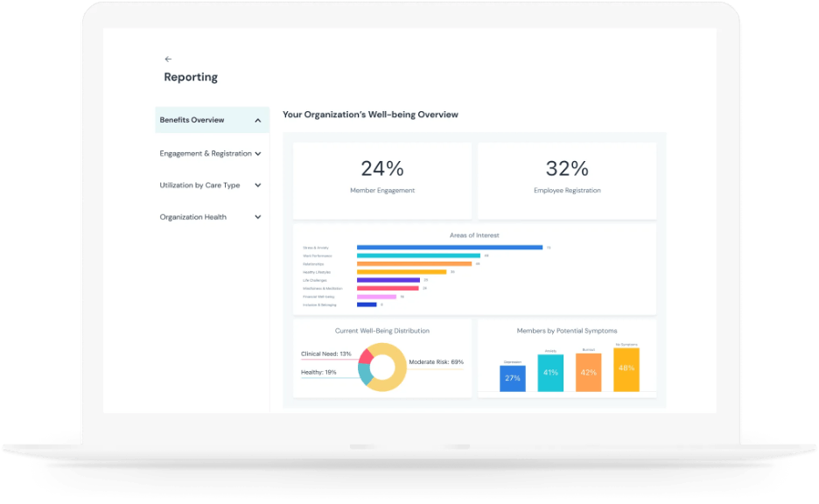Click the Healthy: 19% label
Viewport: 819px width, 504px height.
coord(318,373)
